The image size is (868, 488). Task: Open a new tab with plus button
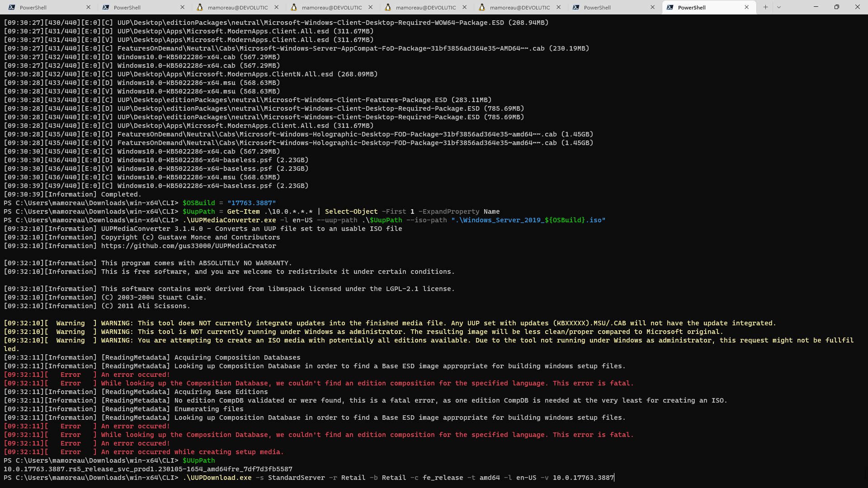coord(765,7)
